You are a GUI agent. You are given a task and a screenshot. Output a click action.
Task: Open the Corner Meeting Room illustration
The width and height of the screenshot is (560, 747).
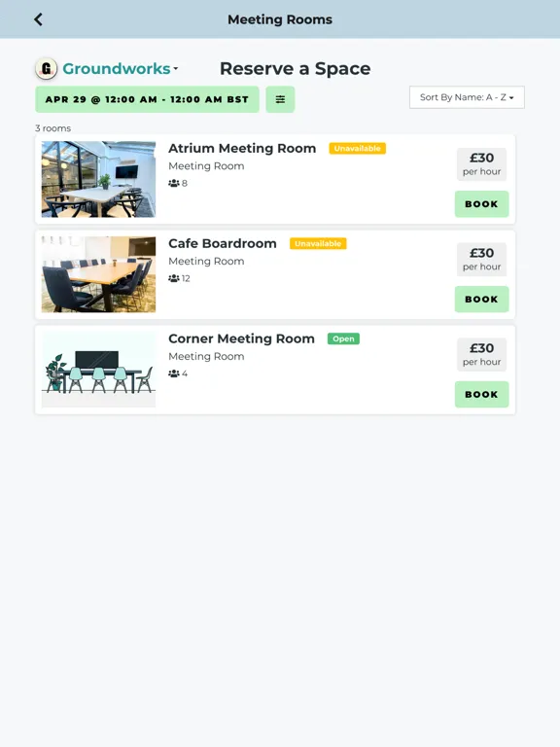(98, 370)
